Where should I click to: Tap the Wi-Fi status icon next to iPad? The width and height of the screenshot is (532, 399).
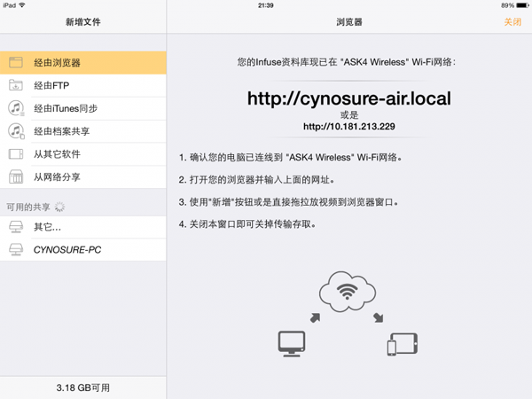[22, 5]
